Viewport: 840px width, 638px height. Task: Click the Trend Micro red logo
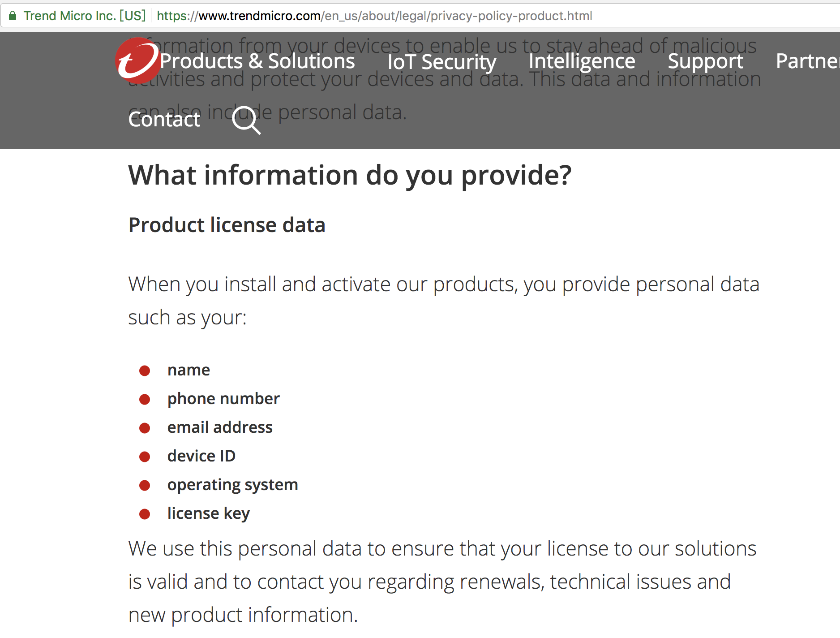[x=137, y=60]
